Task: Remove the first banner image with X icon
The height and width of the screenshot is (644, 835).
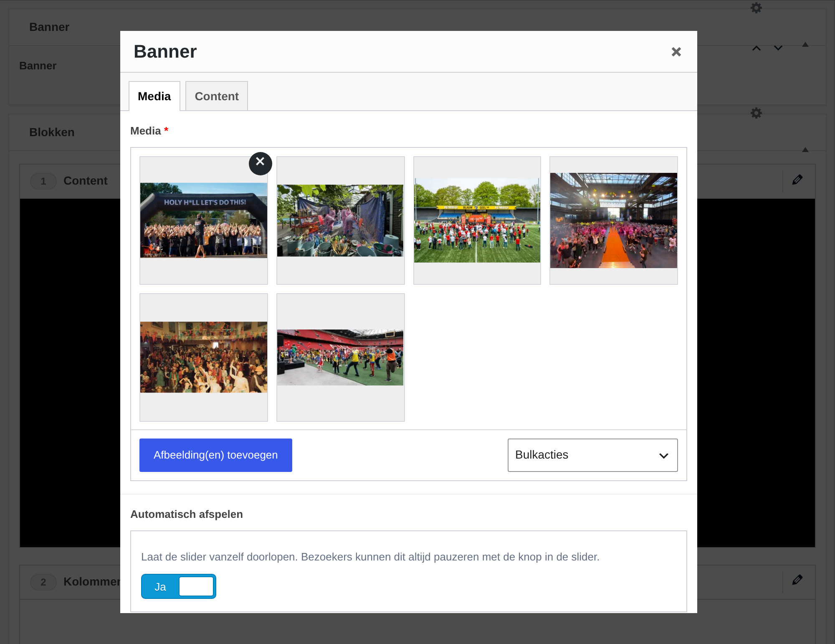Action: [260, 163]
